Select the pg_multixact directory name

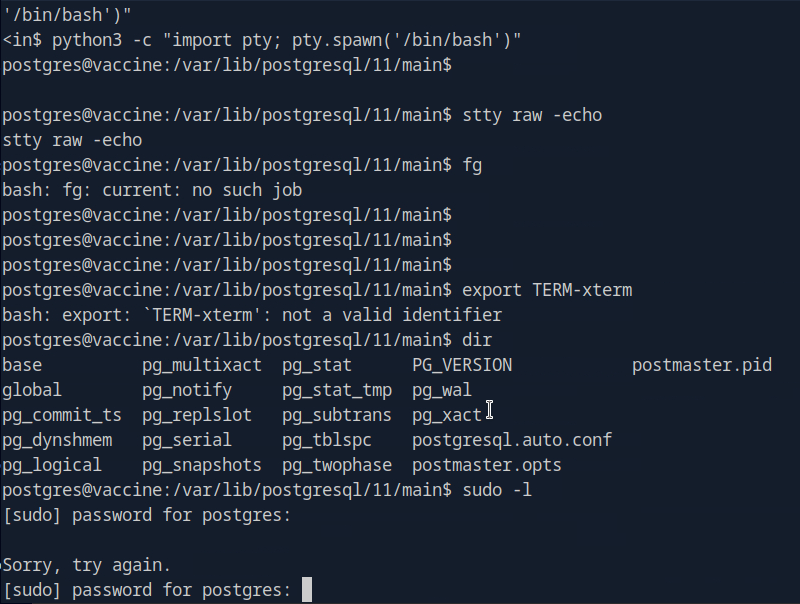pyautogui.click(x=201, y=365)
